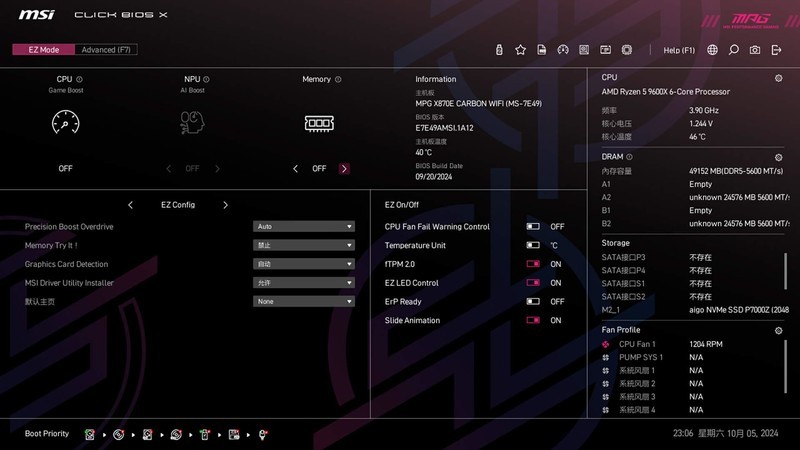
Task: Show info tooltip next to the DRAM heading
Action: [x=629, y=157]
